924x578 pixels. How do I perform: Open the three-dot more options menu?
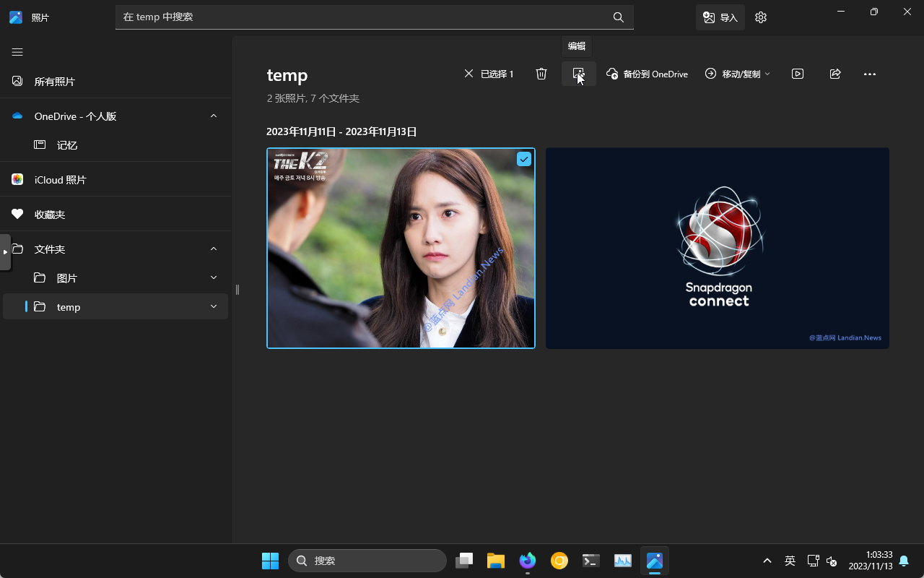pos(870,74)
